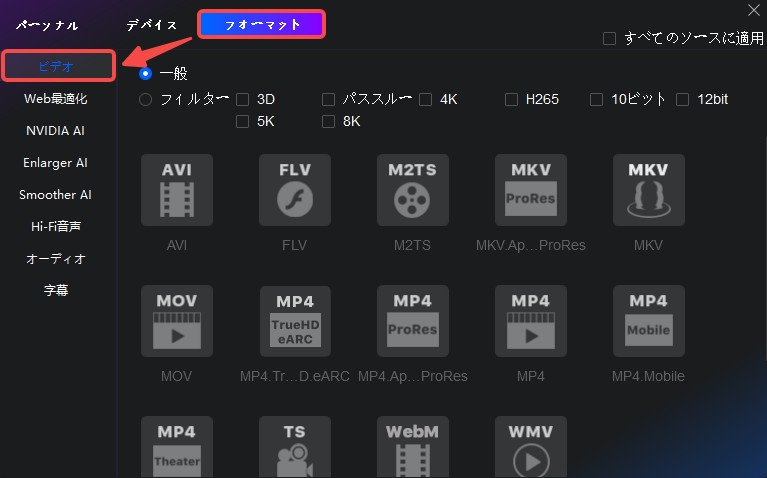767x478 pixels.
Task: Choose the WMV format icon
Action: 531,447
